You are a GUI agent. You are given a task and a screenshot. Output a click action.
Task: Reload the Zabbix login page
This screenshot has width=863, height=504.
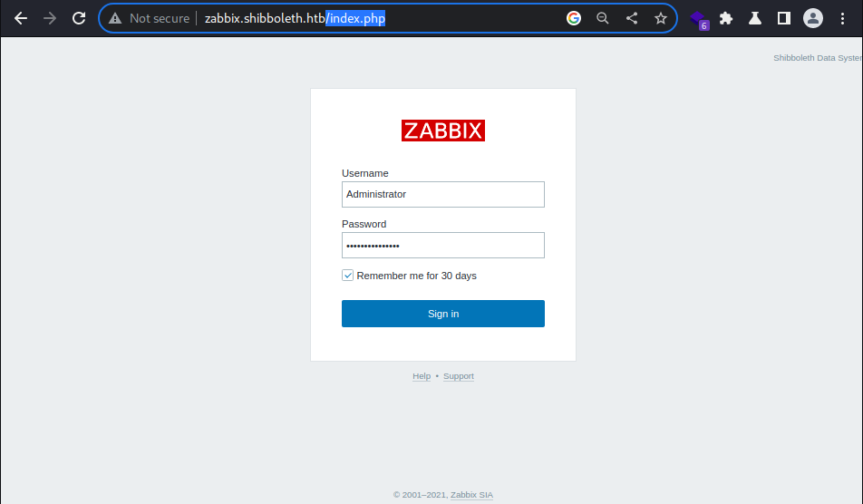coord(79,18)
